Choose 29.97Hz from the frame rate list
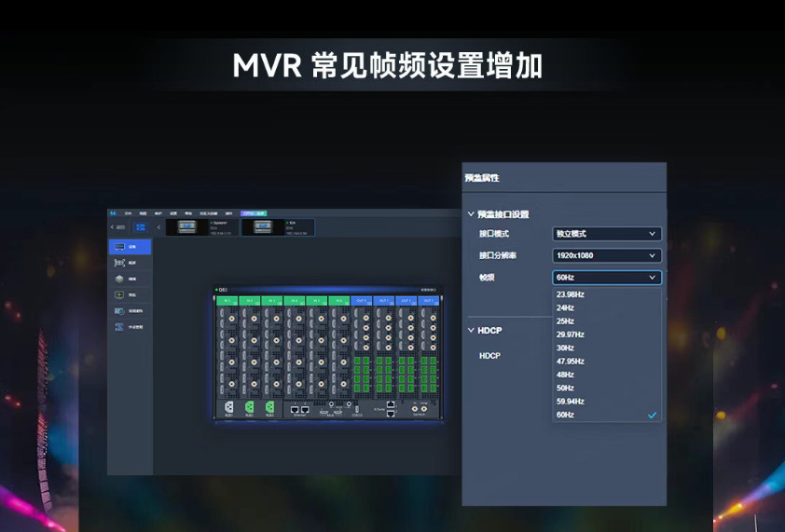785x532 pixels. (x=607, y=334)
